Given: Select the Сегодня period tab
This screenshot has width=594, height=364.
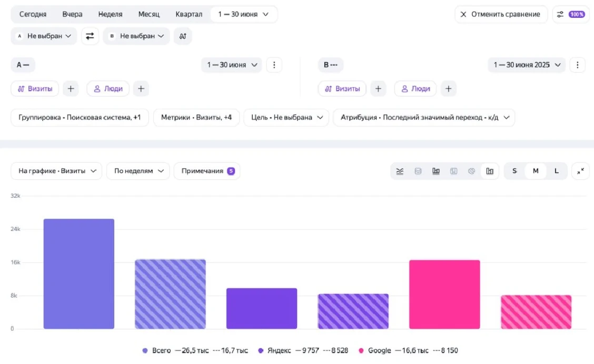Looking at the screenshot, I should 33,14.
